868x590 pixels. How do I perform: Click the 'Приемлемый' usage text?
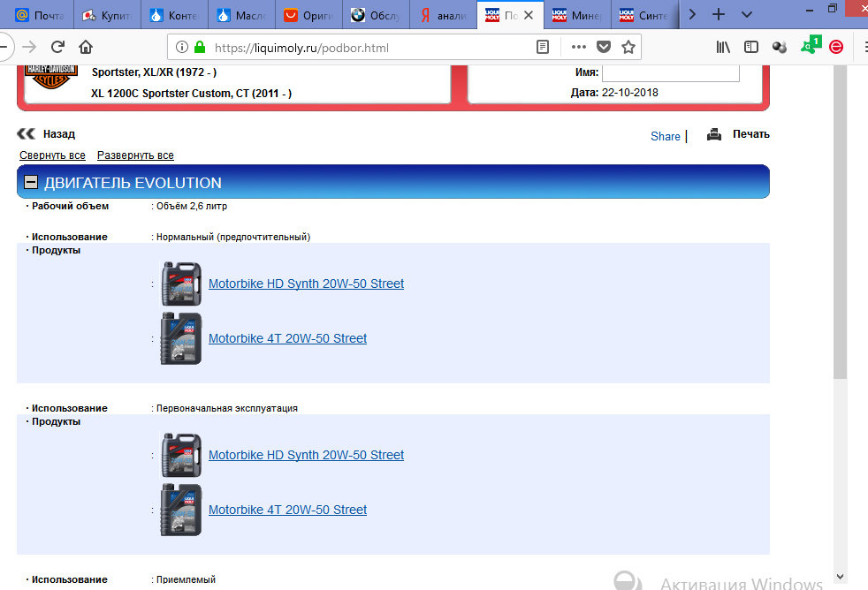[186, 579]
